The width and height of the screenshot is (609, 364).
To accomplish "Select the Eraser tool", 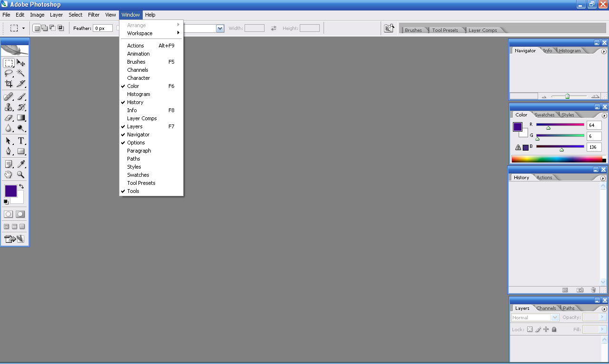I will 9,117.
